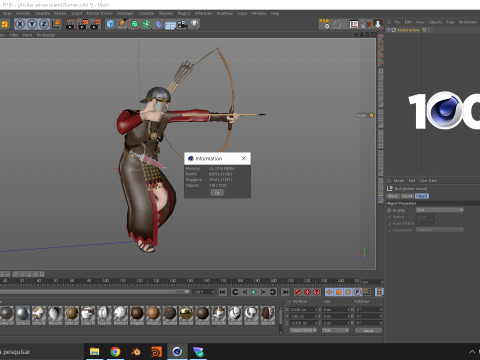This screenshot has width=480, height=360.
Task: Close the Information dialog
Action: [244, 158]
